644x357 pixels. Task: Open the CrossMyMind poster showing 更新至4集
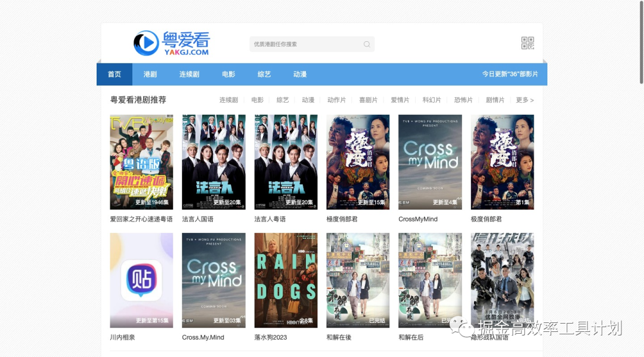coord(430,162)
